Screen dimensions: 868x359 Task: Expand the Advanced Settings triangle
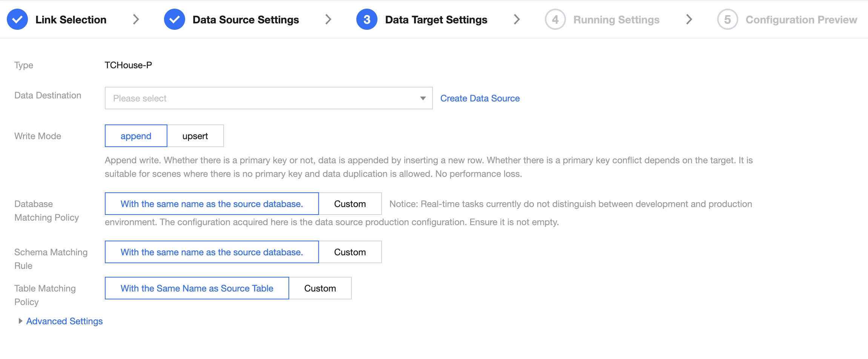(20, 321)
